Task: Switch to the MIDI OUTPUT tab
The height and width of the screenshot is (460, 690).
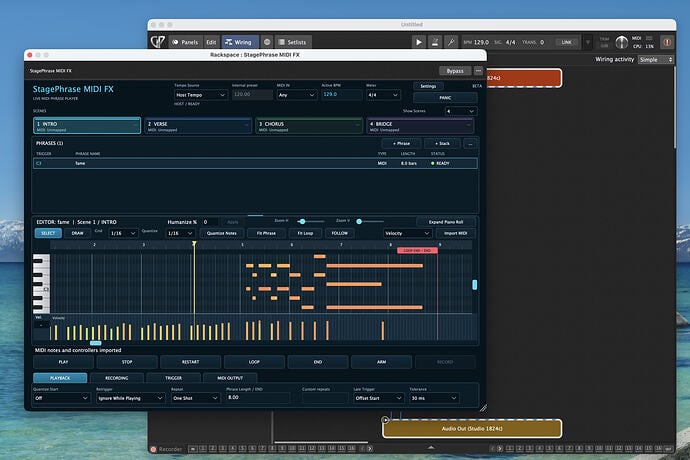Action: pos(230,378)
